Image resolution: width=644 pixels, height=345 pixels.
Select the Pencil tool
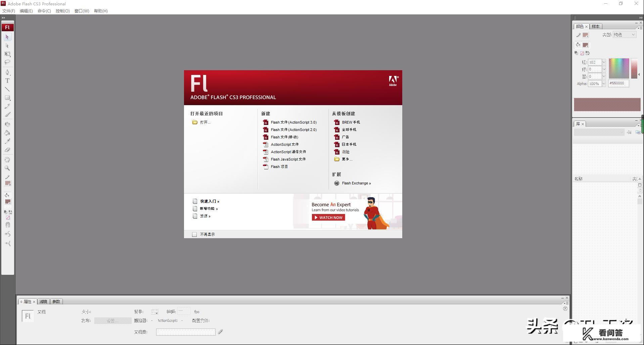click(x=7, y=106)
